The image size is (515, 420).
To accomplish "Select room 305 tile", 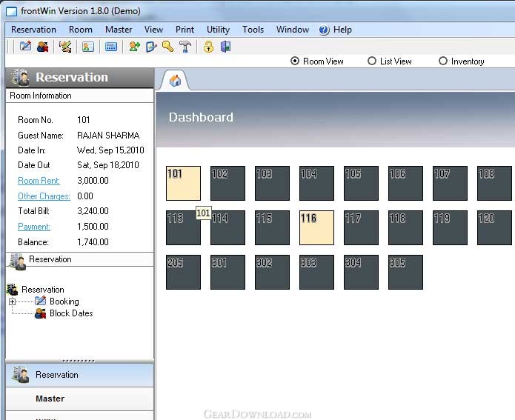I will click(x=405, y=273).
